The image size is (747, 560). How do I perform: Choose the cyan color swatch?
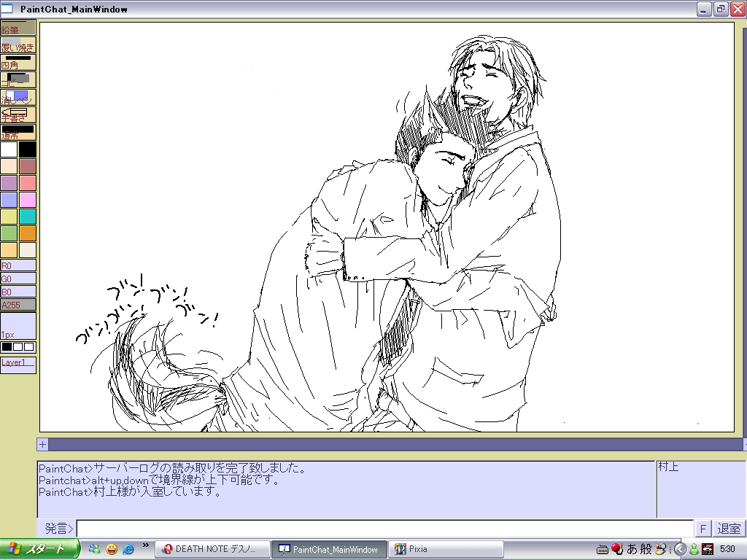28,217
